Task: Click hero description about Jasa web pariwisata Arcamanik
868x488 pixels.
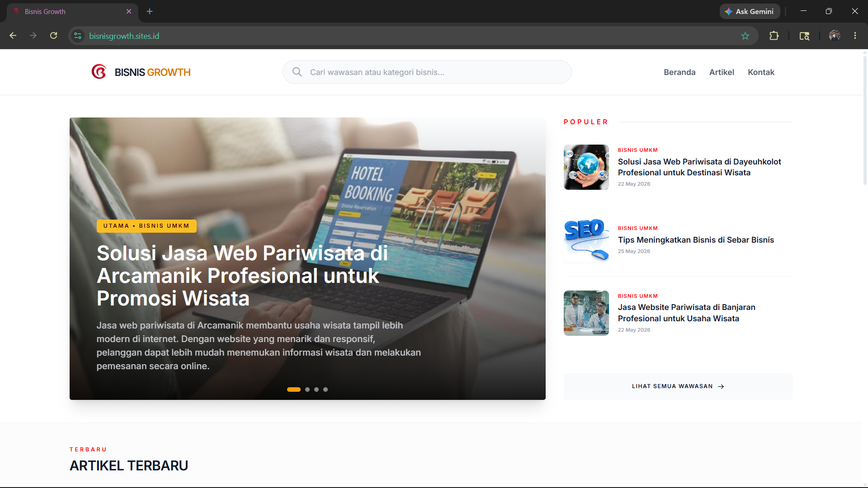Action: pos(259,346)
